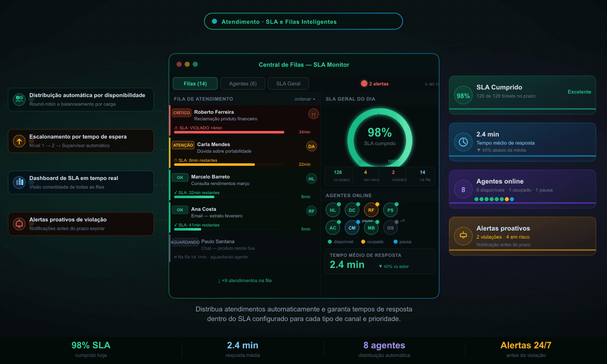Click the red 2 alertas indicator
Screen dimensions: 607x364
pyautogui.click(x=375, y=84)
